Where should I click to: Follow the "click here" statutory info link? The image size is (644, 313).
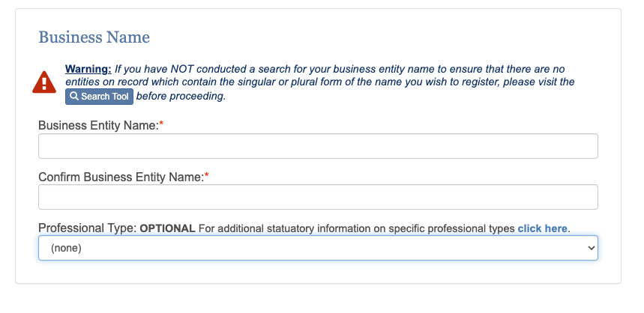(x=542, y=228)
